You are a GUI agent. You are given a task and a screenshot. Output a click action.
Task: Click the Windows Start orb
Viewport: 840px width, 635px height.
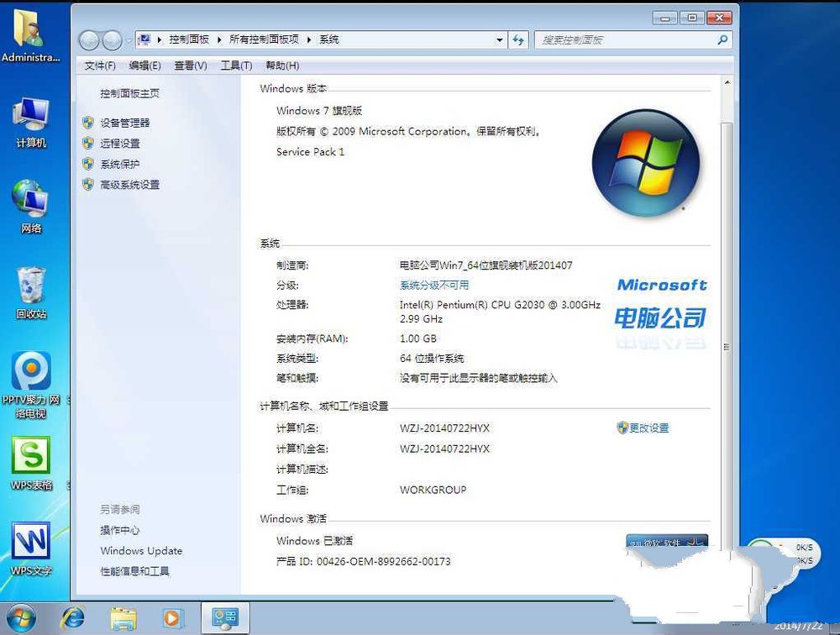pyautogui.click(x=23, y=618)
